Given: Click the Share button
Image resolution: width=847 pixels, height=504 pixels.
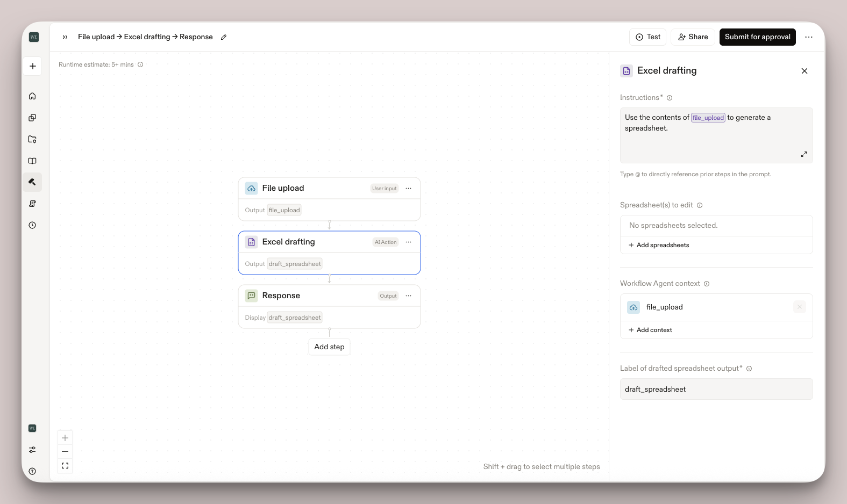Looking at the screenshot, I should pyautogui.click(x=693, y=37).
